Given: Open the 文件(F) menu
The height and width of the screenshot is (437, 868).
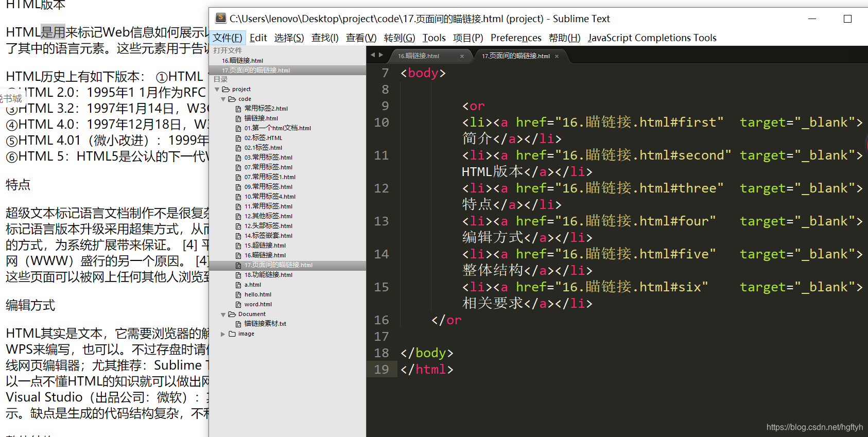Looking at the screenshot, I should click(228, 38).
